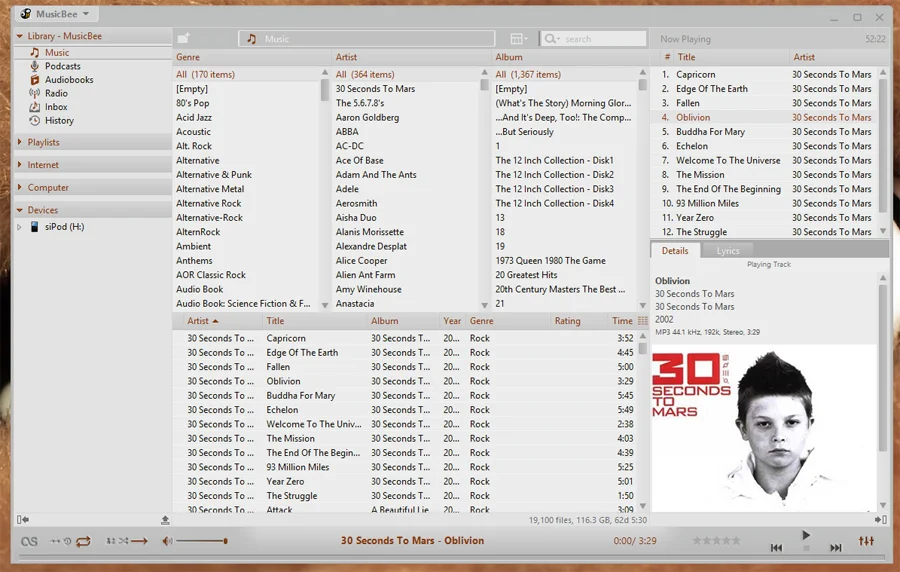Set the star rating for current track
The height and width of the screenshot is (572, 900).
(x=716, y=540)
